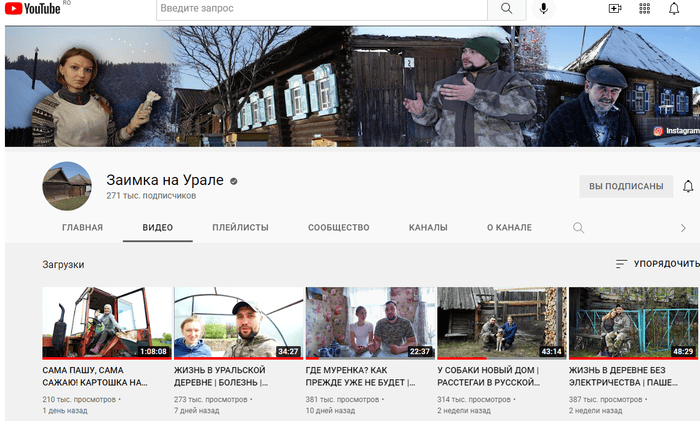Click the channel name Заимка на Урале
The image size is (700, 421).
165,180
